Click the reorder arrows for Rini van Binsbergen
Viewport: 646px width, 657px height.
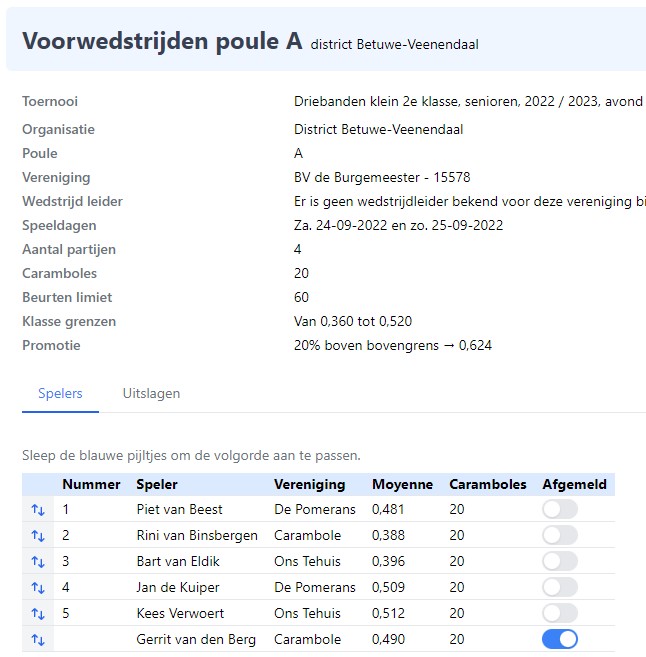38,536
